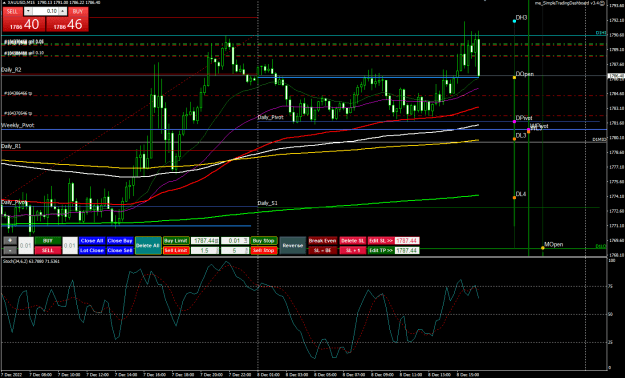Viewport: 625px width, 378px height.
Task: Click the Edit SL >> button
Action: point(381,241)
